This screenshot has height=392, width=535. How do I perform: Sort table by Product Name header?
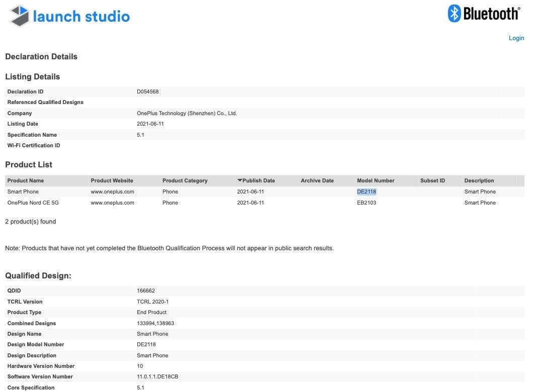coord(26,180)
